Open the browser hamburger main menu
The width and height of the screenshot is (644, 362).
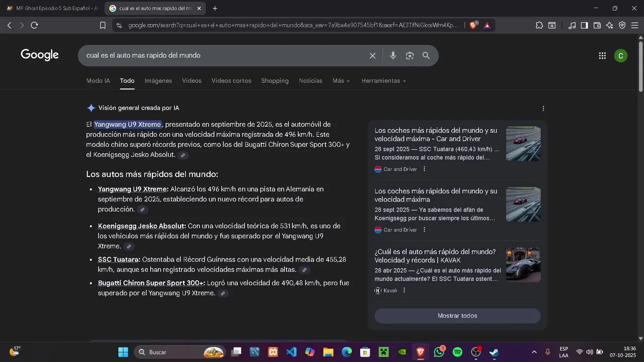point(635,25)
